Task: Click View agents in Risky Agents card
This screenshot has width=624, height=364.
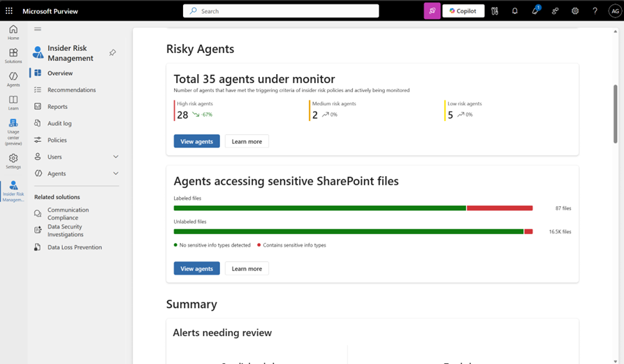Action: coord(196,141)
